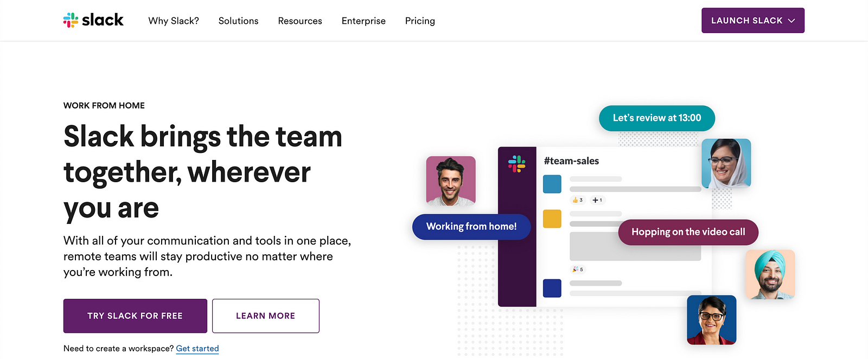Click the 'WORK FROM HOME' label
868x359 pixels.
click(104, 105)
